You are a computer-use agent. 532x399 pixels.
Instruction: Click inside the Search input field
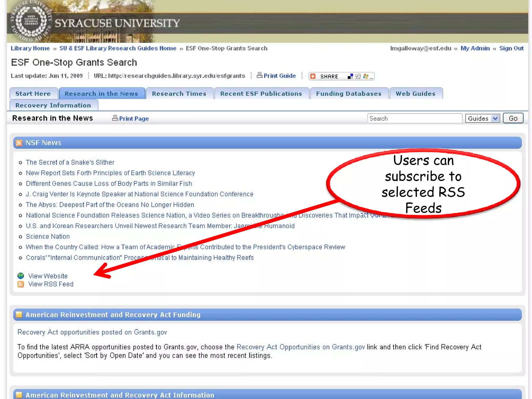click(x=415, y=118)
